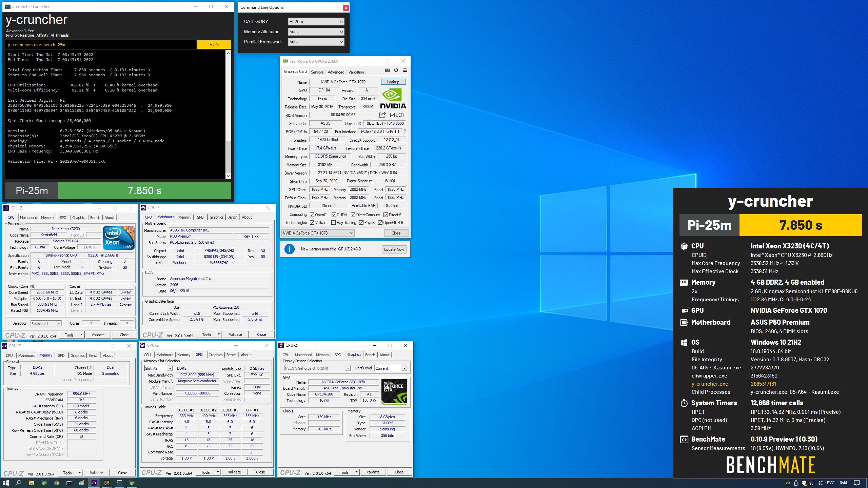Image resolution: width=868 pixels, height=488 pixels.
Task: Open the GPU-Z hamburger menu
Action: [405, 70]
